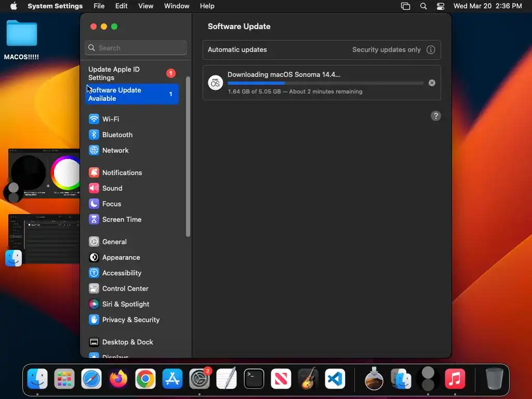Click the Automatic updates info icon
The height and width of the screenshot is (399, 532).
click(x=431, y=50)
